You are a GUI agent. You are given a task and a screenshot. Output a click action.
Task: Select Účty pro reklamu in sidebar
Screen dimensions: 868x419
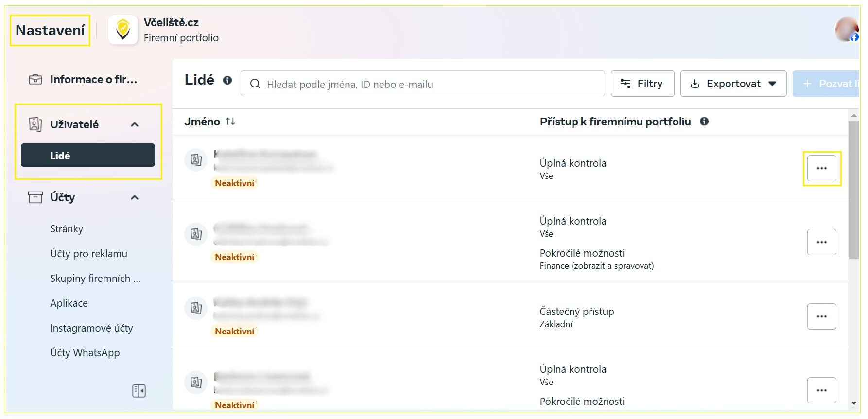[88, 254]
